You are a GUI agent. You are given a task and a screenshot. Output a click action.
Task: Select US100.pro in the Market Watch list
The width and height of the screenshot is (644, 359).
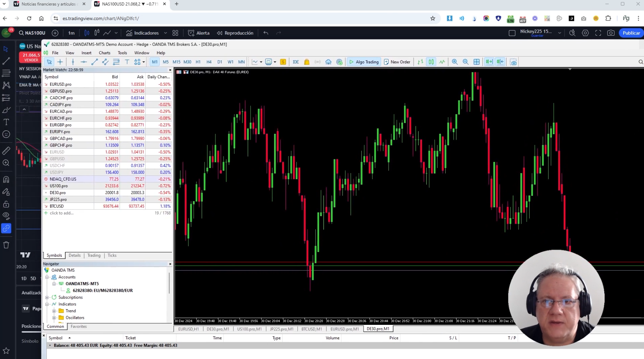tap(58, 186)
